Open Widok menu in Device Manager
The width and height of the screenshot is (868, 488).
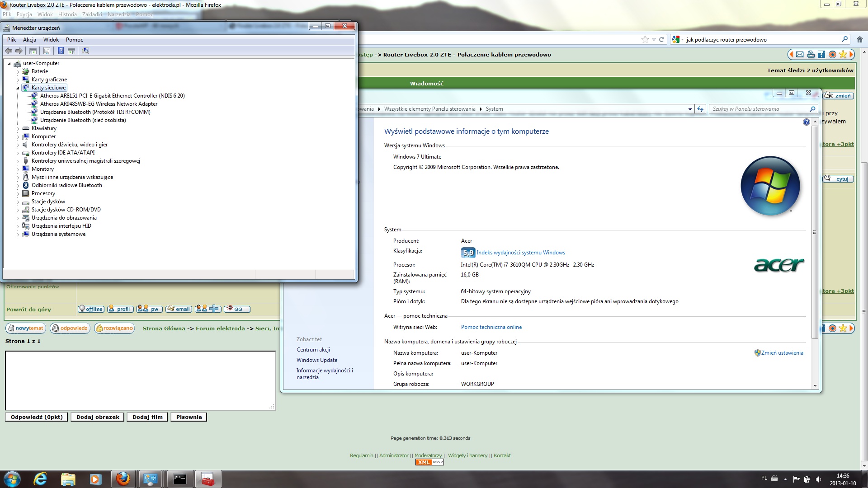(51, 40)
